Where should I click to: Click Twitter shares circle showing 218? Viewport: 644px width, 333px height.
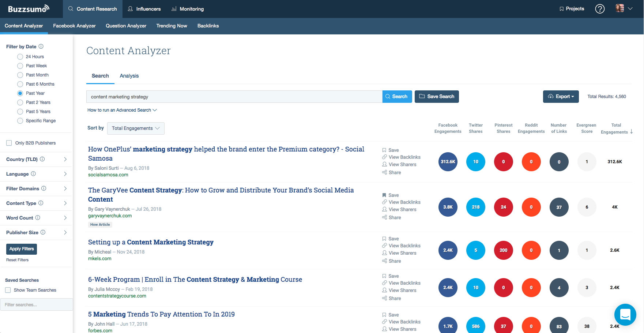(475, 207)
